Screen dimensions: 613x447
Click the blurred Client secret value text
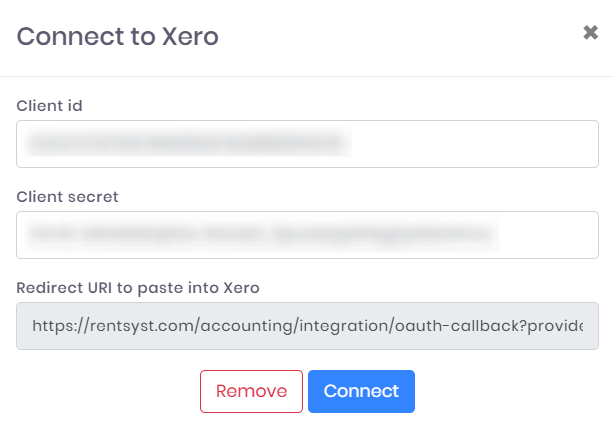click(x=260, y=236)
